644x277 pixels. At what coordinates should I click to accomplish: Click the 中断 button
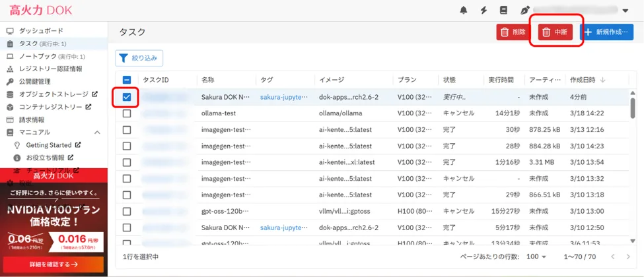(555, 32)
